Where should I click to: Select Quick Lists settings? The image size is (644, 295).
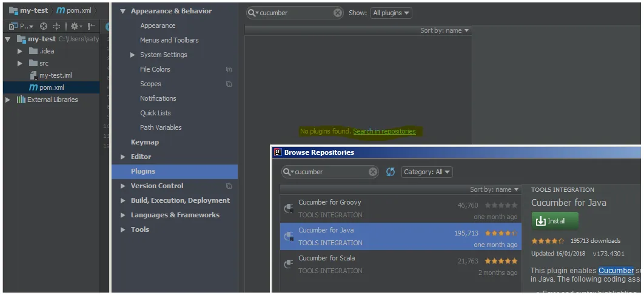point(155,113)
